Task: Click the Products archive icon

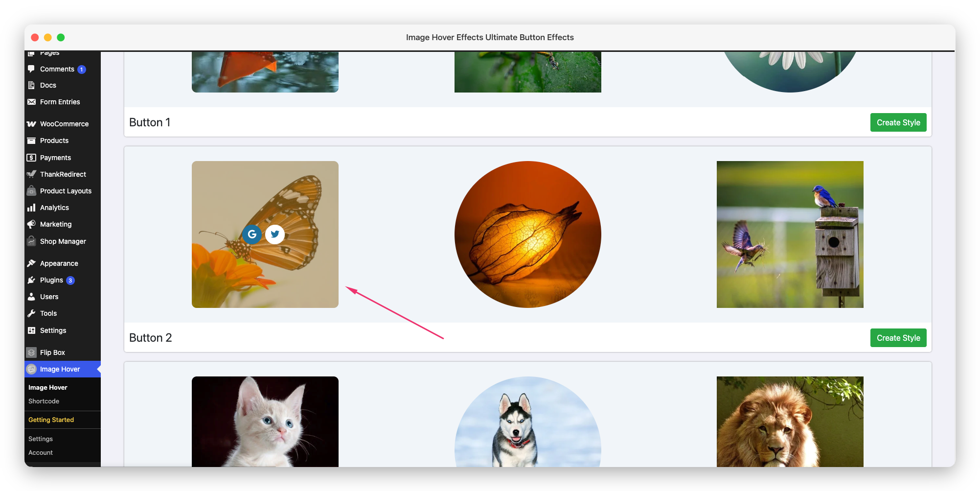Action: 31,140
